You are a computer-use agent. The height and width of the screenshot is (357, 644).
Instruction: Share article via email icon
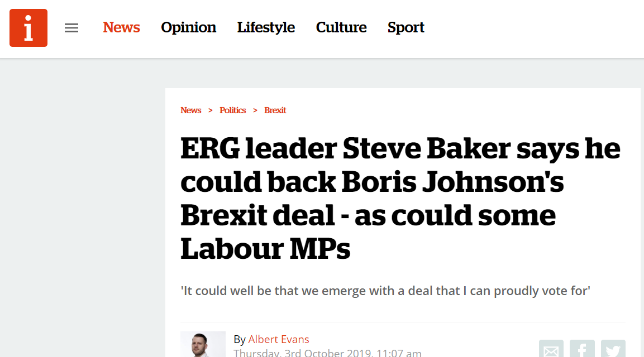pos(551,350)
